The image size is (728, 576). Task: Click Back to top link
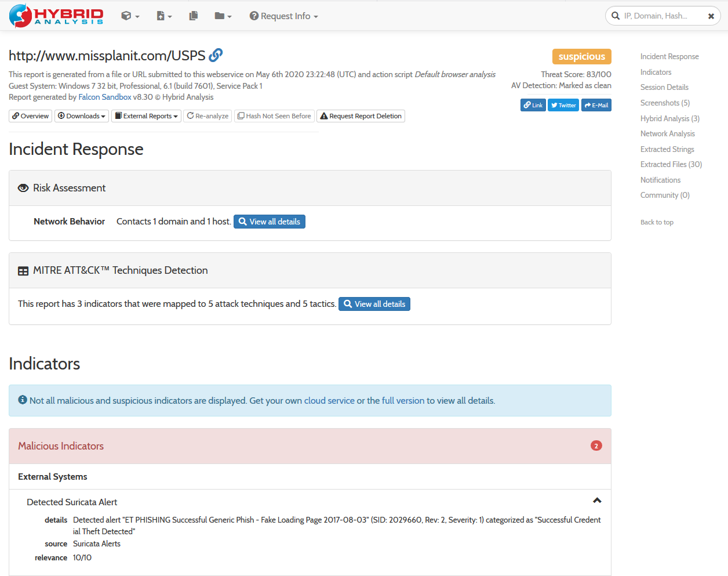(x=657, y=222)
